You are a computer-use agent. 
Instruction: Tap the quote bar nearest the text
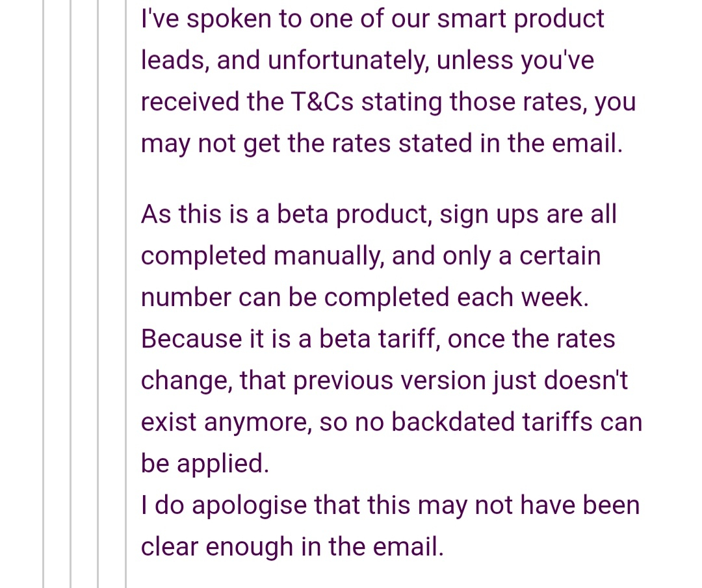125,294
